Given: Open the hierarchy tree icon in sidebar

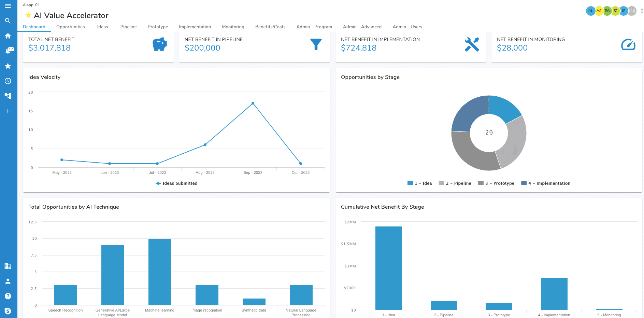Looking at the screenshot, I should coord(8,96).
